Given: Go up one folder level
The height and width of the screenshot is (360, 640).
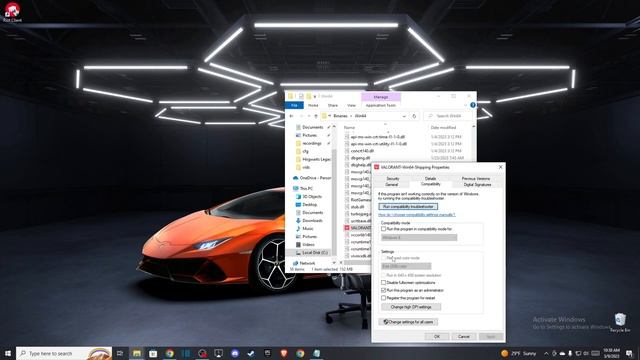Looking at the screenshot, I should pos(316,116).
